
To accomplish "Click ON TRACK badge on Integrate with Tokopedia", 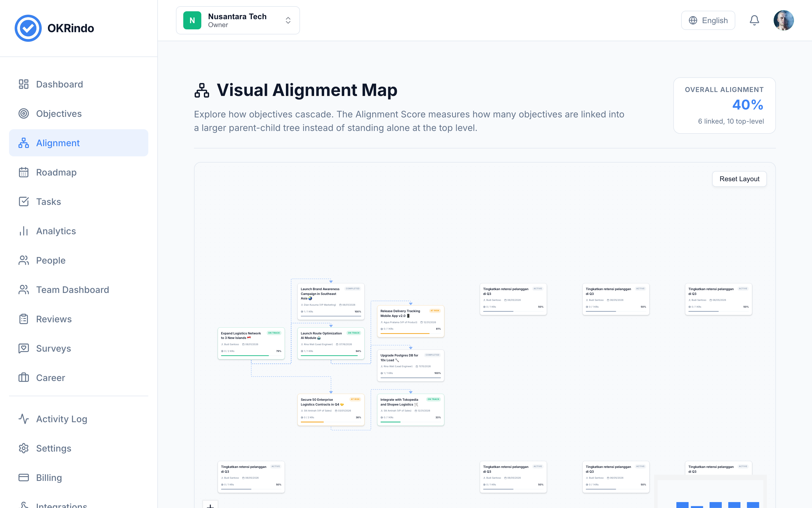I will 433,399.
